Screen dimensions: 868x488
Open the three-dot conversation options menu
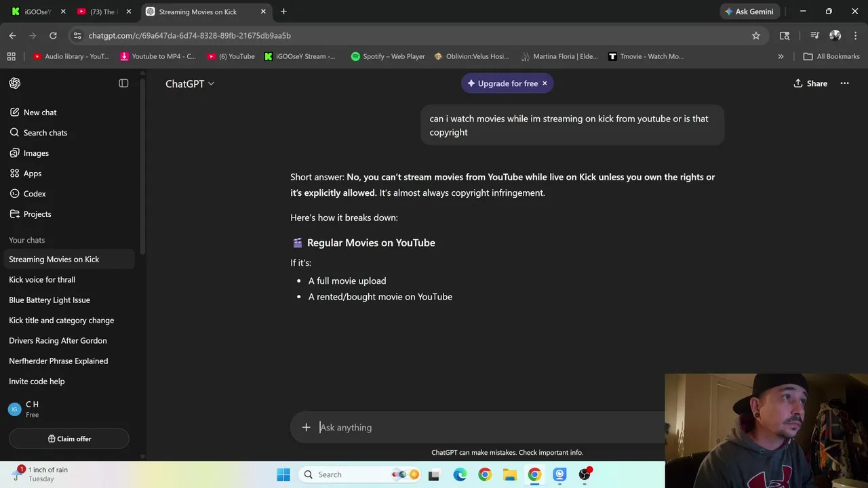[x=844, y=83]
